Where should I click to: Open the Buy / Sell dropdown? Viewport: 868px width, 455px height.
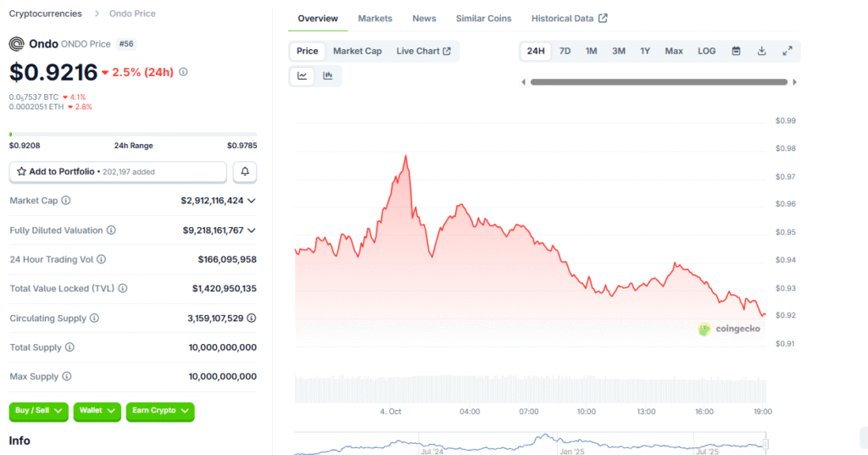coord(39,411)
